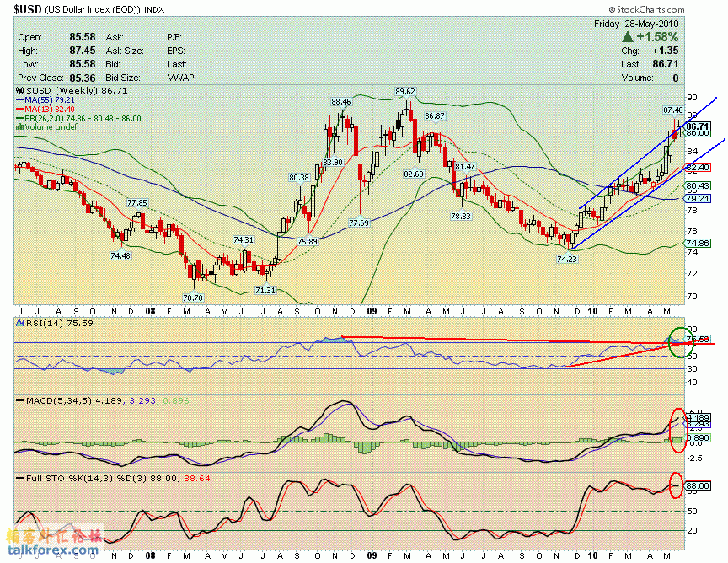Click the 'US Dollar Index (EOD)' title text
The height and width of the screenshot is (563, 728).
93,9
